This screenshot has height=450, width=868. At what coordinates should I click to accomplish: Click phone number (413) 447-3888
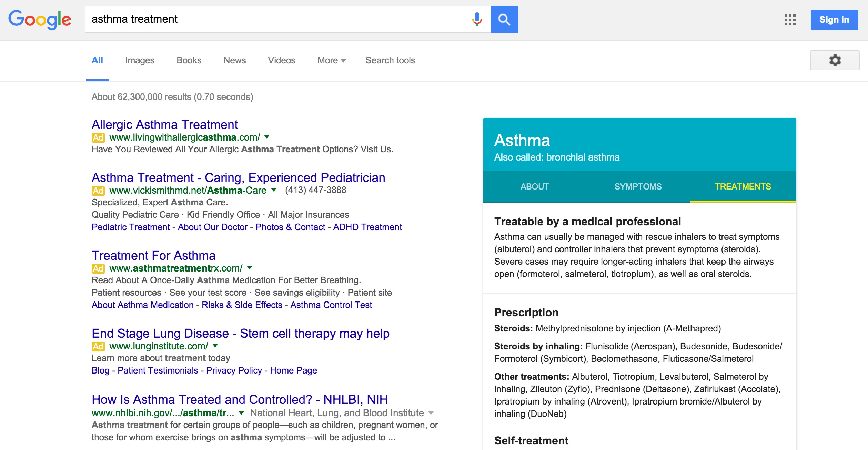click(315, 190)
